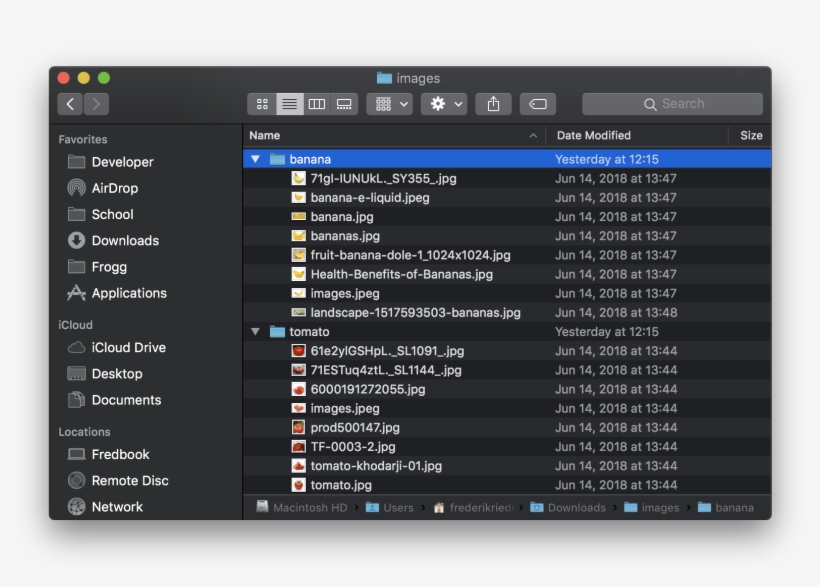Open iCloud Drive from the sidebar
820x587 pixels.
click(x=125, y=347)
